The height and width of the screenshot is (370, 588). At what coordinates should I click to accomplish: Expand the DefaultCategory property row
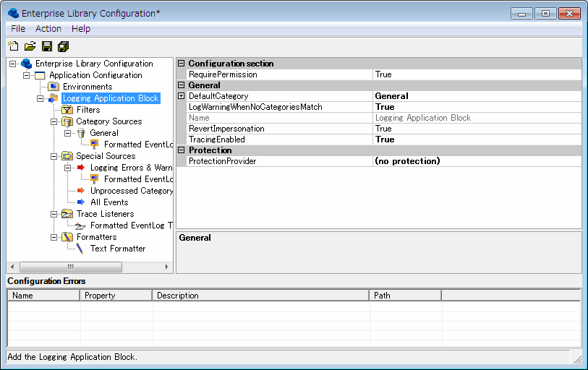pyautogui.click(x=182, y=96)
